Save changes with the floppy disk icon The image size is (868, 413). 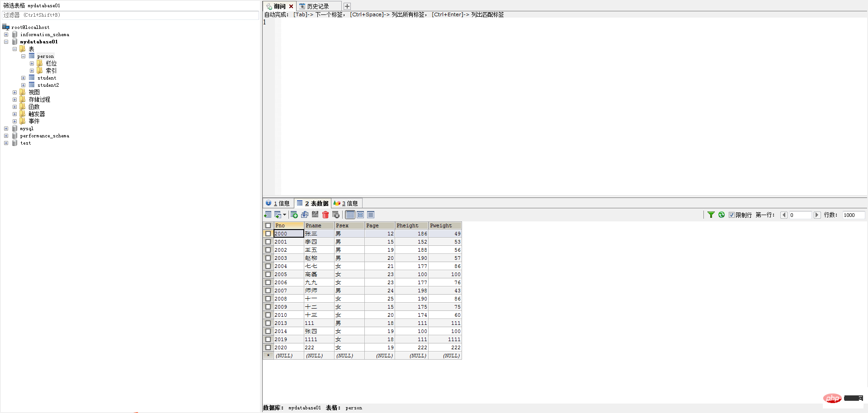click(315, 215)
